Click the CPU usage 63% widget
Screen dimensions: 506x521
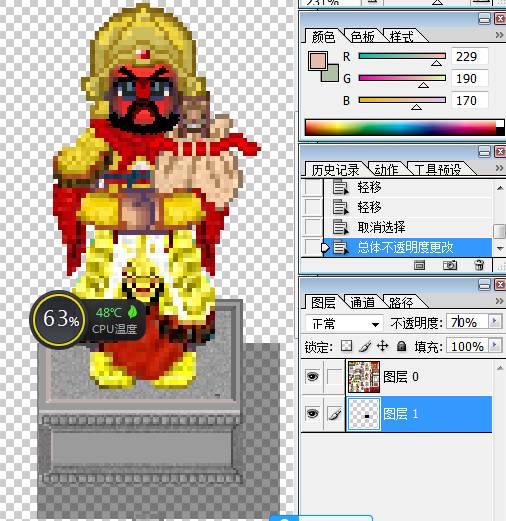[x=59, y=319]
